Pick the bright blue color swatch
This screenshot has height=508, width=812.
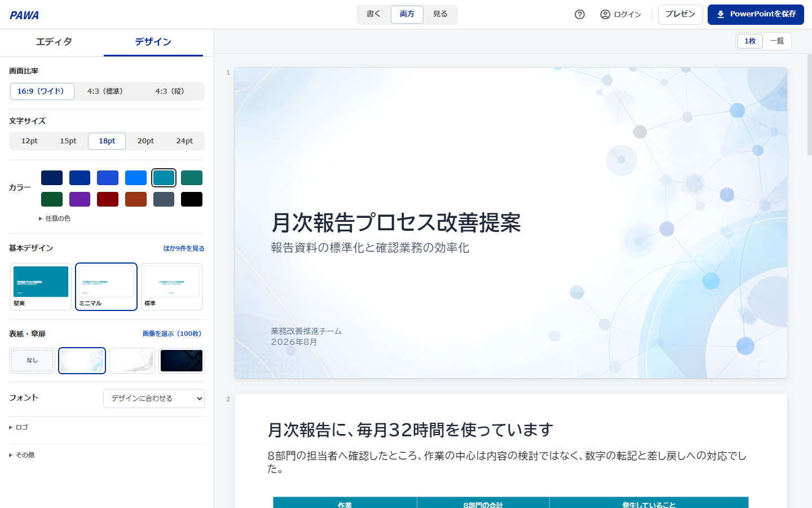pos(136,178)
